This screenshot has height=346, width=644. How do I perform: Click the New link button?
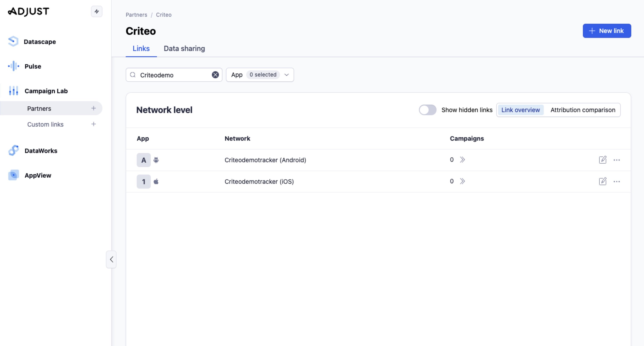(x=607, y=31)
